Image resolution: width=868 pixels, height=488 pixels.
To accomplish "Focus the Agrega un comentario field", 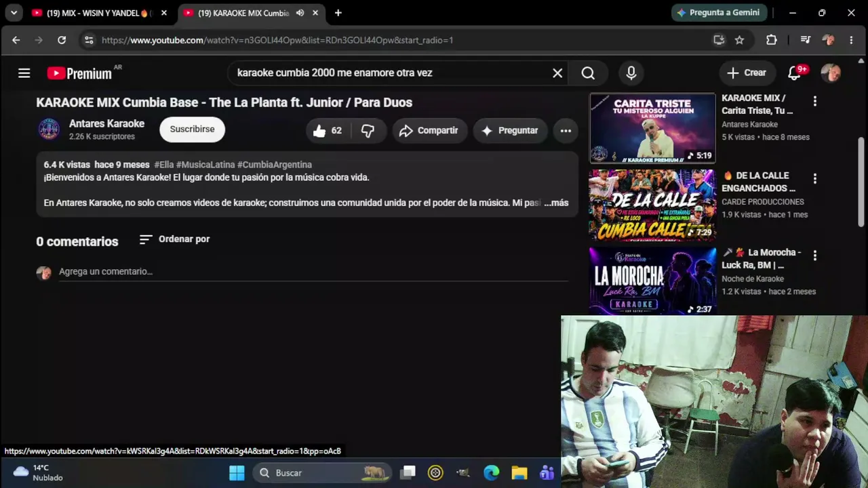I will [x=313, y=272].
